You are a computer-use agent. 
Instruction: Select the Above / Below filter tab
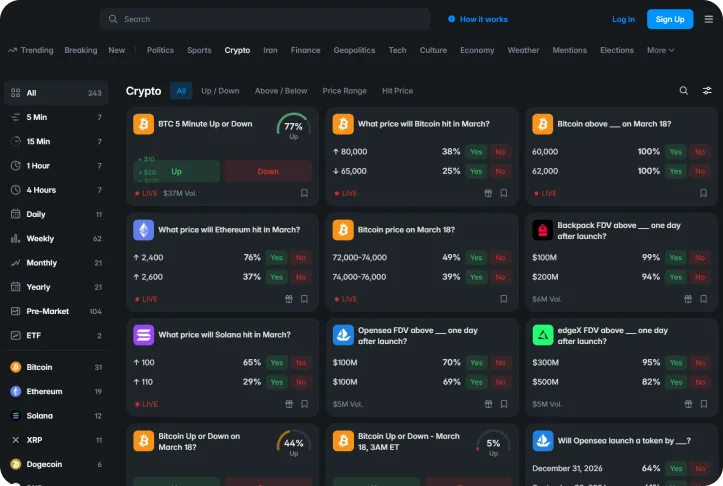(x=281, y=91)
